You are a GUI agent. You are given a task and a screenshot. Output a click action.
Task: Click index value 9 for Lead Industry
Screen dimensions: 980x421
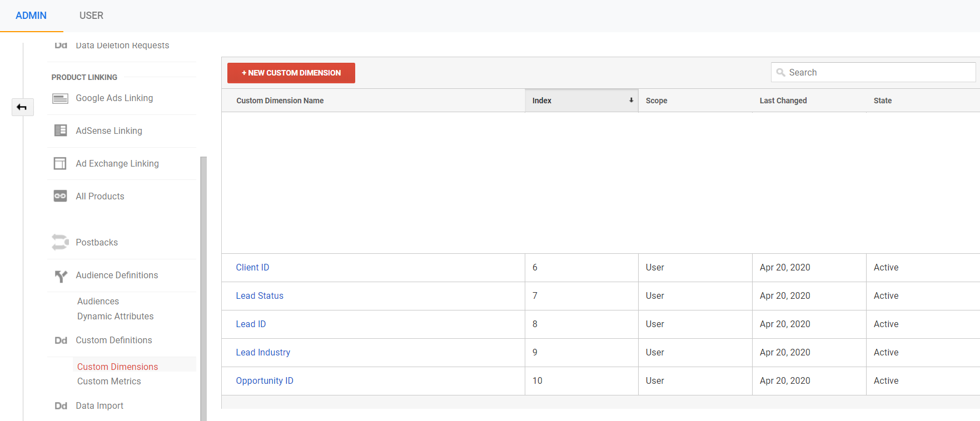(535, 353)
